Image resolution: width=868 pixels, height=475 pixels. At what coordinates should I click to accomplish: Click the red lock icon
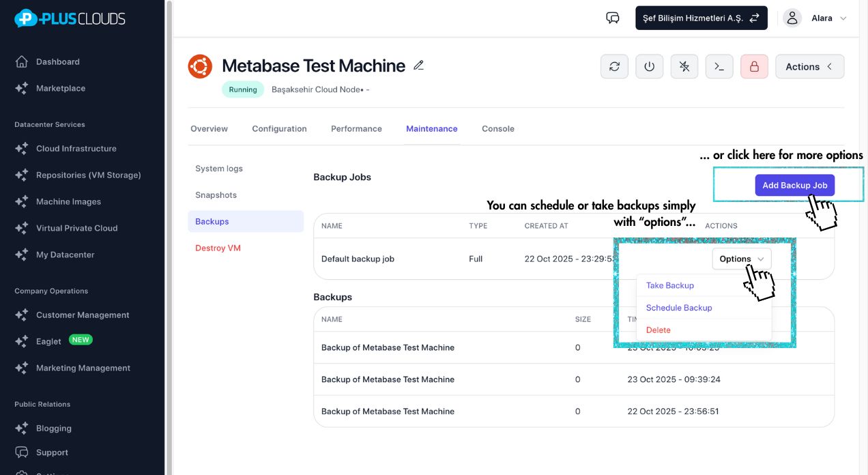[753, 66]
